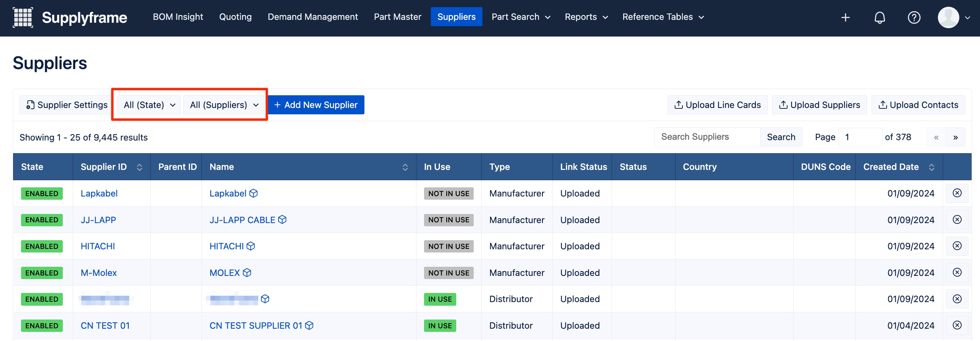Click the circled X icon on JJ-LAPP row
The image size is (980, 341).
click(x=957, y=220)
